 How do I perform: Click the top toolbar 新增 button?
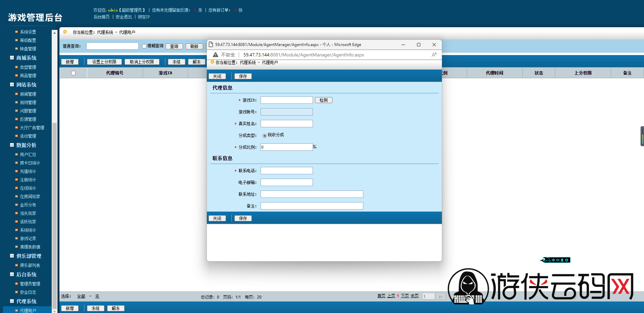(x=70, y=62)
